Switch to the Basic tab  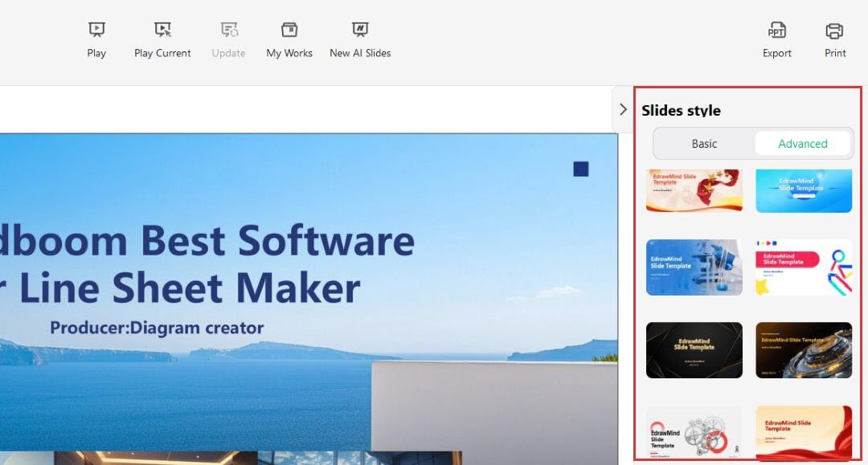pos(704,144)
